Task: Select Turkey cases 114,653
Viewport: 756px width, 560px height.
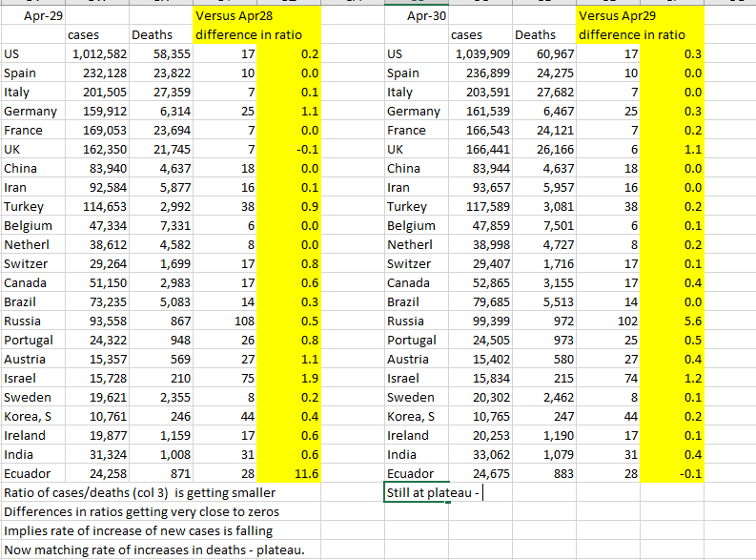Action: (97, 206)
